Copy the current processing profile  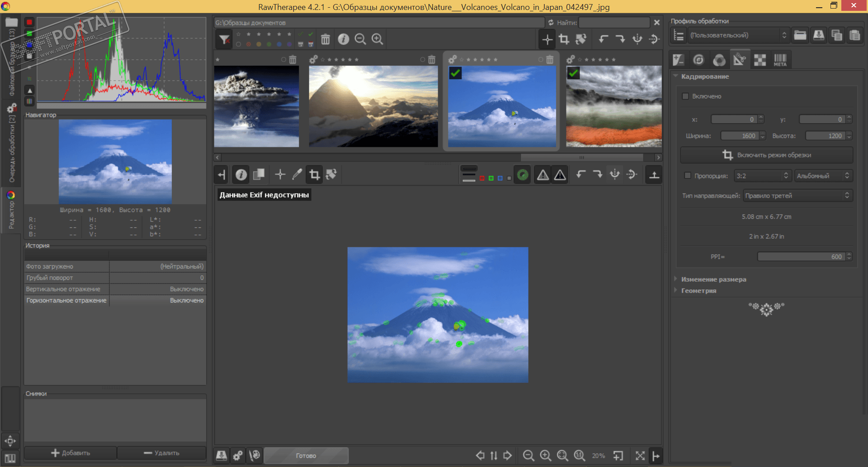[837, 35]
